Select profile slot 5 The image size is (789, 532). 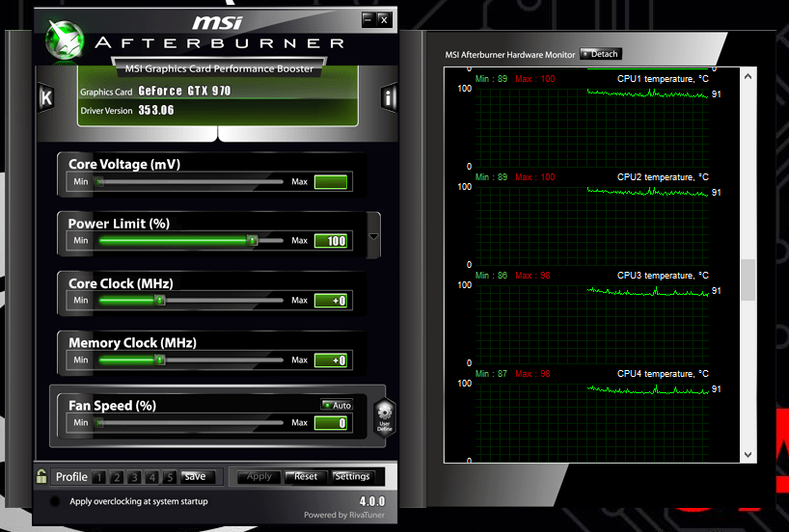click(170, 477)
